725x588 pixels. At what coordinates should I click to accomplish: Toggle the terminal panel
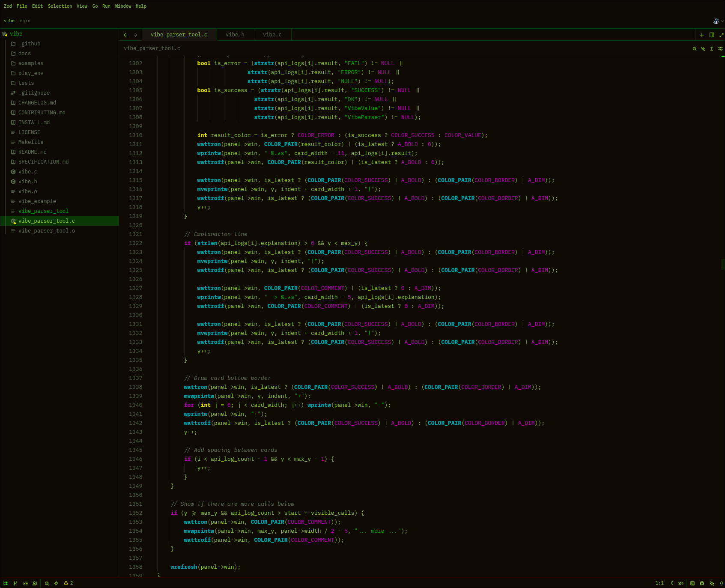pos(692,583)
